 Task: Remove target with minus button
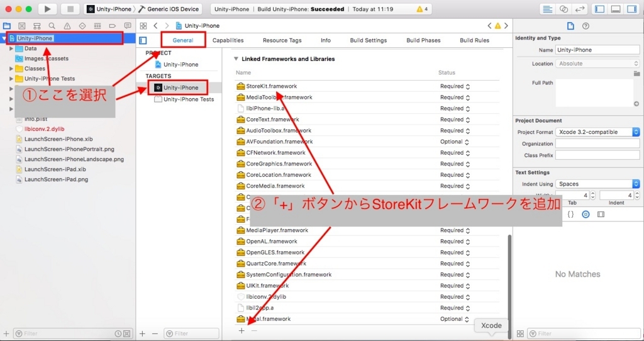pos(155,333)
